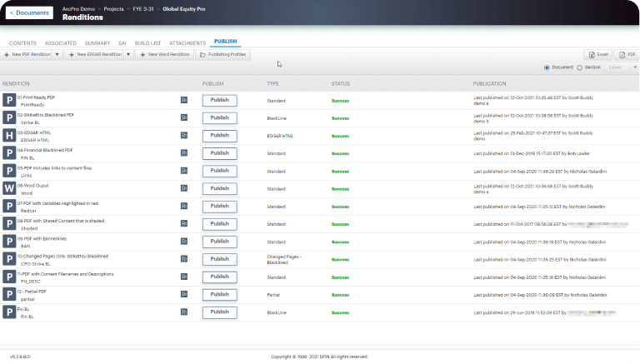The width and height of the screenshot is (640, 364).
Task: Select the Publish tab
Action: click(x=225, y=41)
